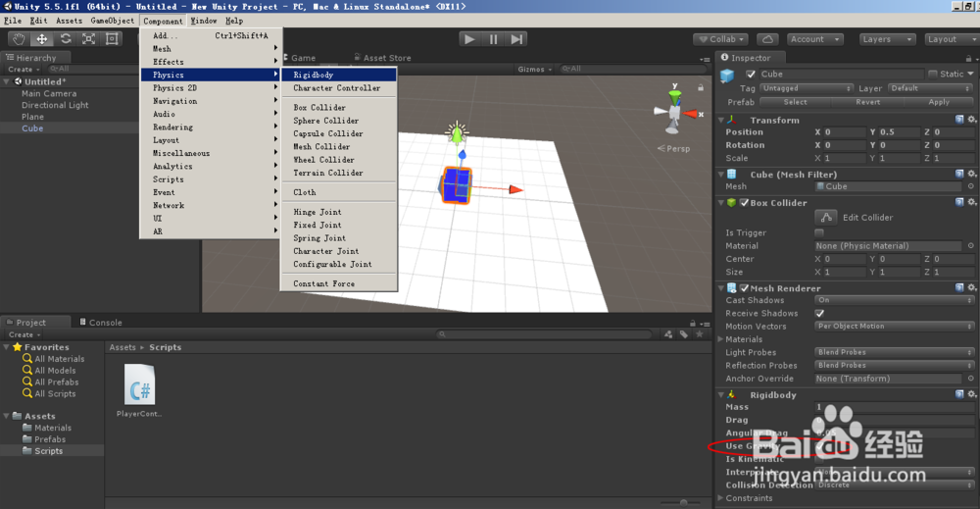This screenshot has height=509, width=980.
Task: Open the Account dropdown
Action: (815, 39)
